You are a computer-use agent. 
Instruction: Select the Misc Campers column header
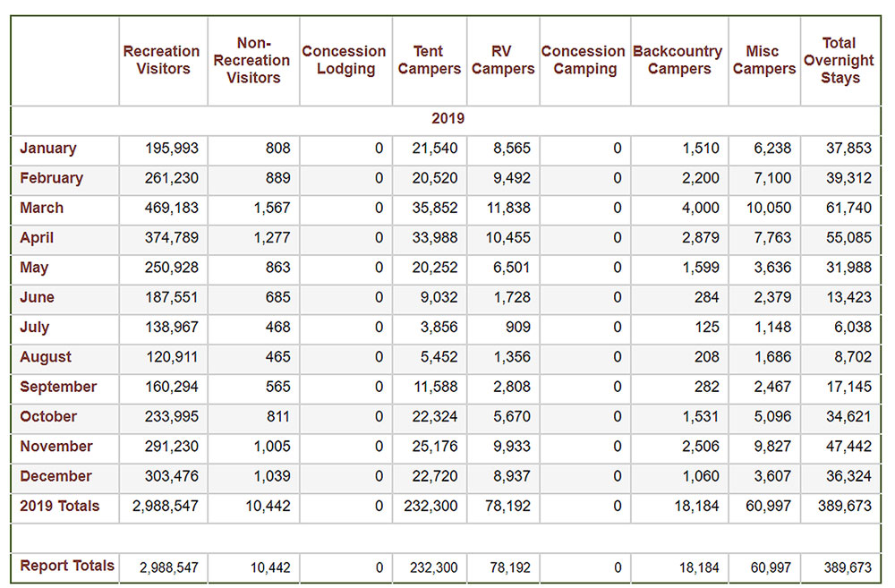763,61
